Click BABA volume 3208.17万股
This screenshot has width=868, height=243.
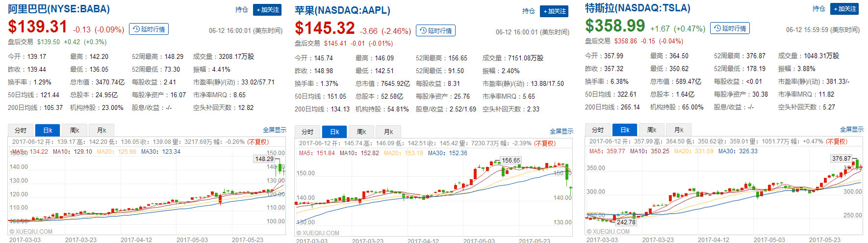click(236, 57)
